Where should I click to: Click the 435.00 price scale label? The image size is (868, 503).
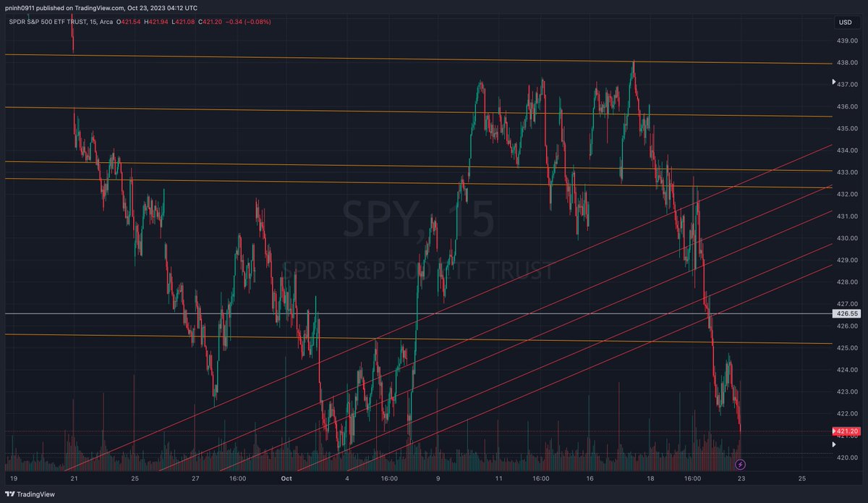coord(848,128)
